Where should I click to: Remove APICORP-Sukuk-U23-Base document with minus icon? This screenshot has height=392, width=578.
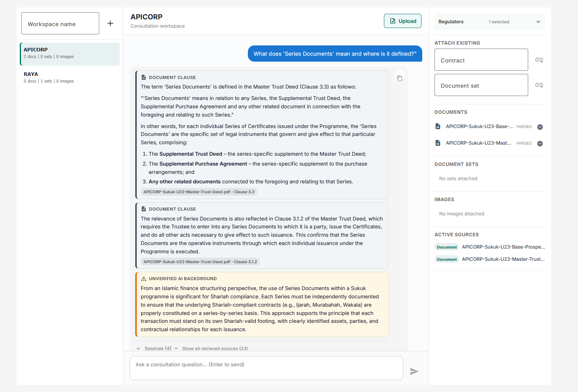click(540, 127)
